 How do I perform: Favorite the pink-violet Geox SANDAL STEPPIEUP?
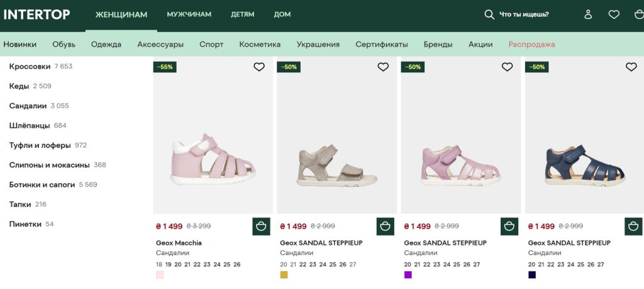pyautogui.click(x=507, y=67)
